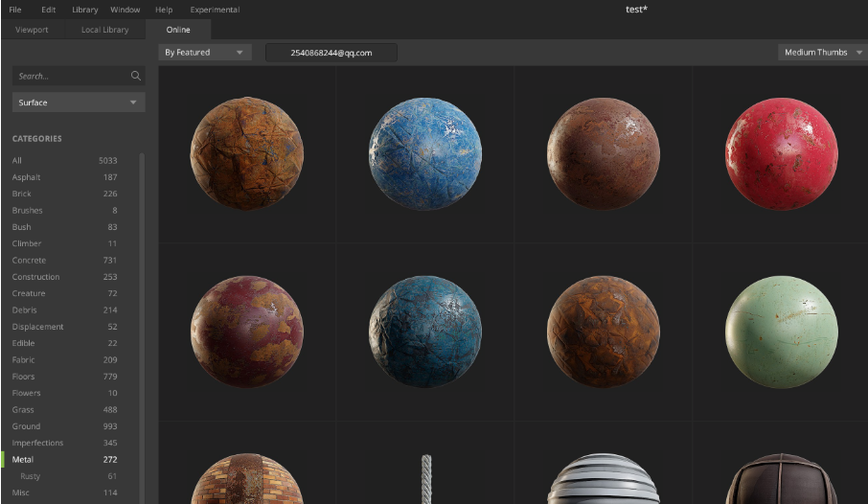Select the dark caged metal sphere
The image size is (868, 504).
(782, 478)
